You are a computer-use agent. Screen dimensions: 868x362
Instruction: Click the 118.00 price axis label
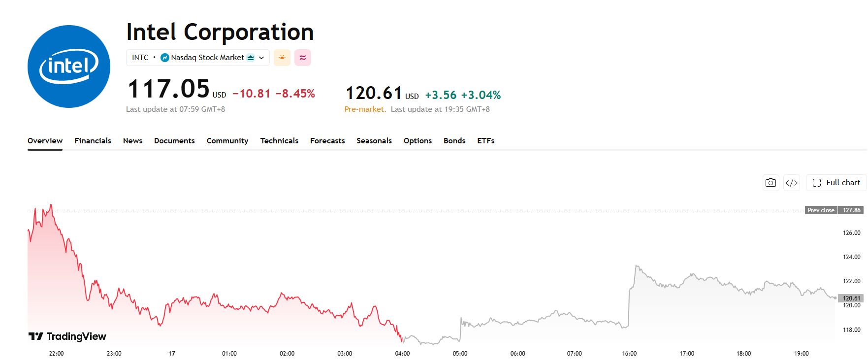[x=852, y=330]
